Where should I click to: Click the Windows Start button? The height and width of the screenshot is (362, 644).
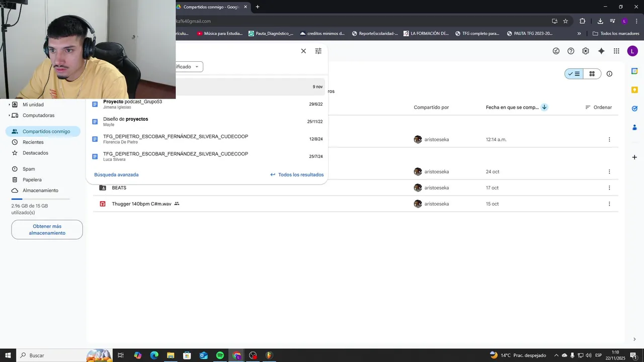[x=8, y=355]
